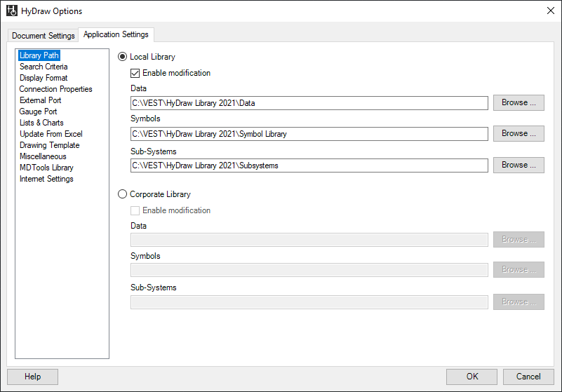Open Help for this dialog
562x392 pixels.
tap(32, 377)
